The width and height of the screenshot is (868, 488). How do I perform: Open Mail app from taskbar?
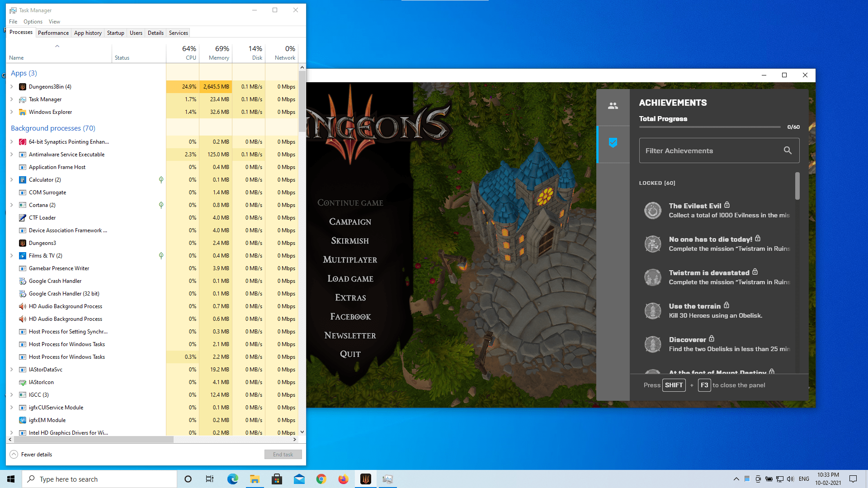(299, 479)
